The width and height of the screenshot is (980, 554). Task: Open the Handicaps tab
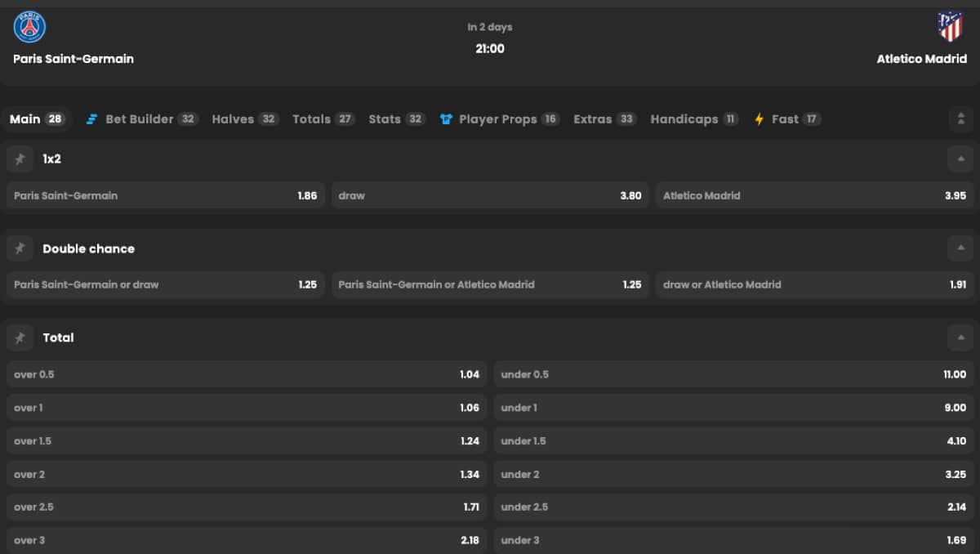coord(695,119)
